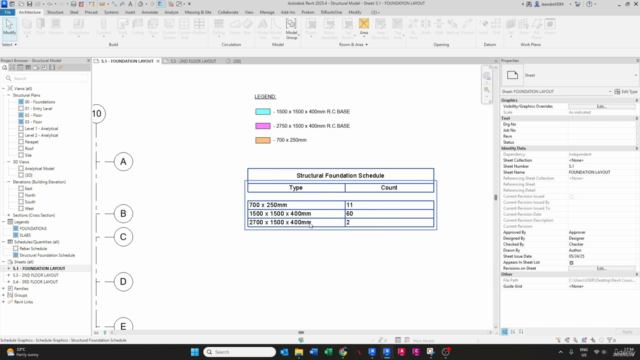Toggle the Current Revision Issued checkbox

(x=571, y=196)
